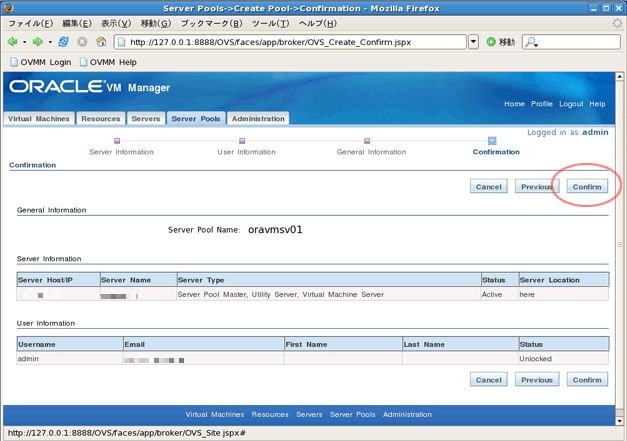Open the ファイル(F) menu
Image resolution: width=627 pixels, height=441 pixels.
30,24
